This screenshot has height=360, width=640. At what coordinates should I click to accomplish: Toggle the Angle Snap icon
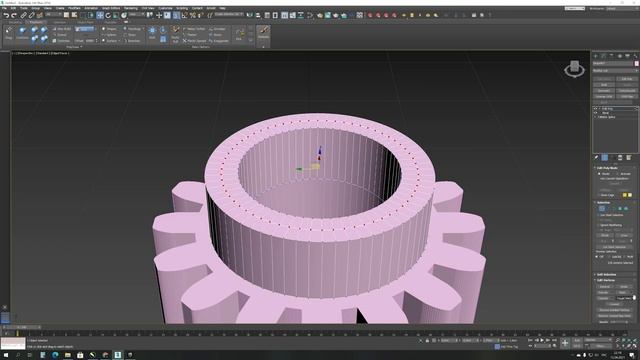184,15
